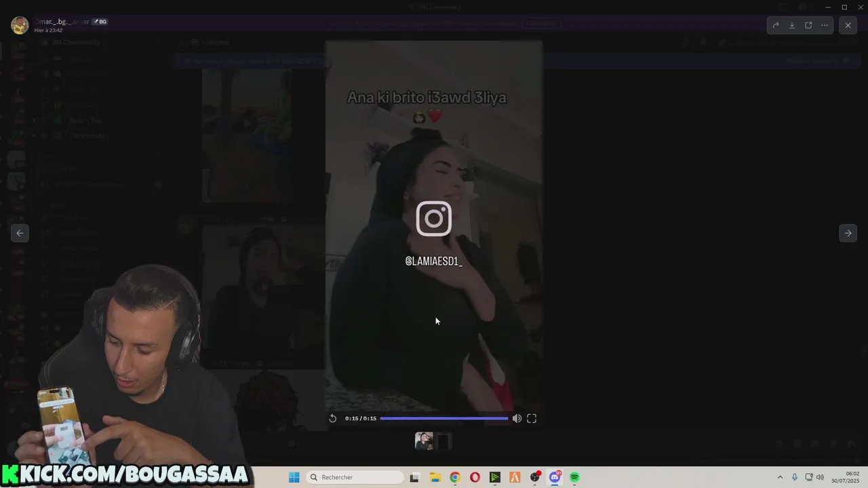Click the 0:15 / 0:15 time display
This screenshot has height=488, width=868.
(361, 418)
